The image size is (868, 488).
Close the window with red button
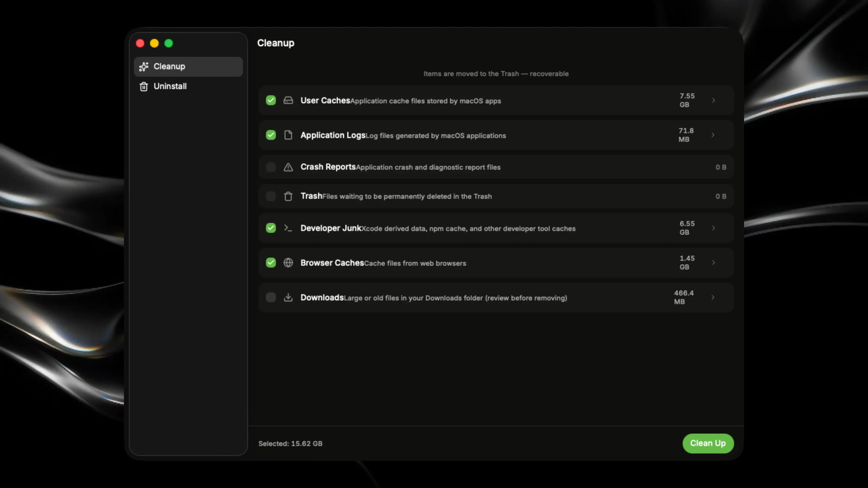(140, 43)
